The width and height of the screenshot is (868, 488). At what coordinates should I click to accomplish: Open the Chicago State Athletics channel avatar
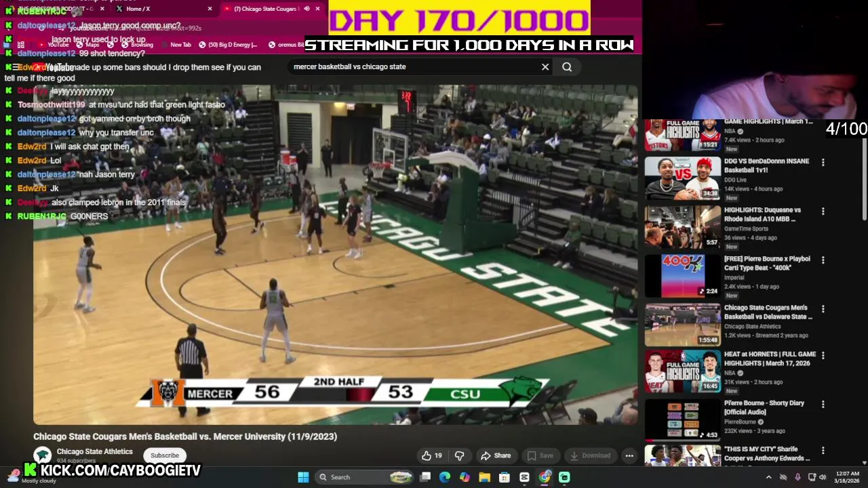[43, 455]
